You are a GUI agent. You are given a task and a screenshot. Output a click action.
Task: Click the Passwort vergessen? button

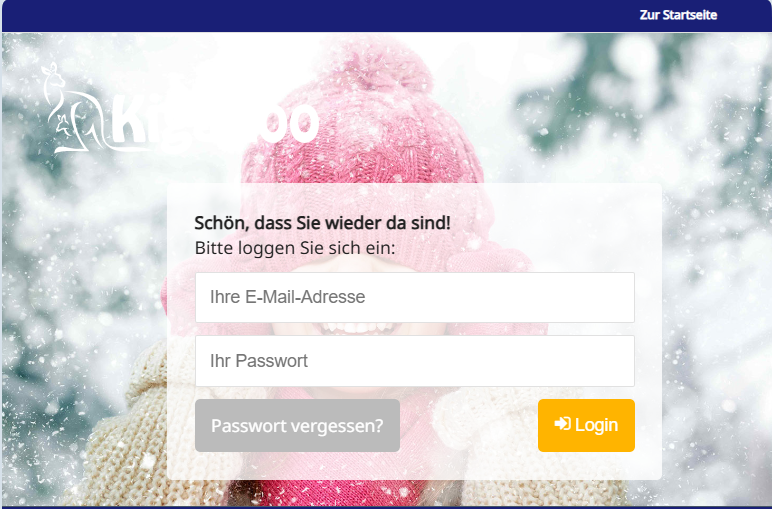pos(297,425)
